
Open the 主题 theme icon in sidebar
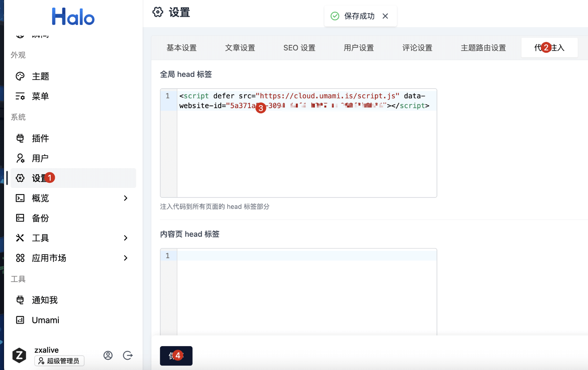(x=20, y=76)
